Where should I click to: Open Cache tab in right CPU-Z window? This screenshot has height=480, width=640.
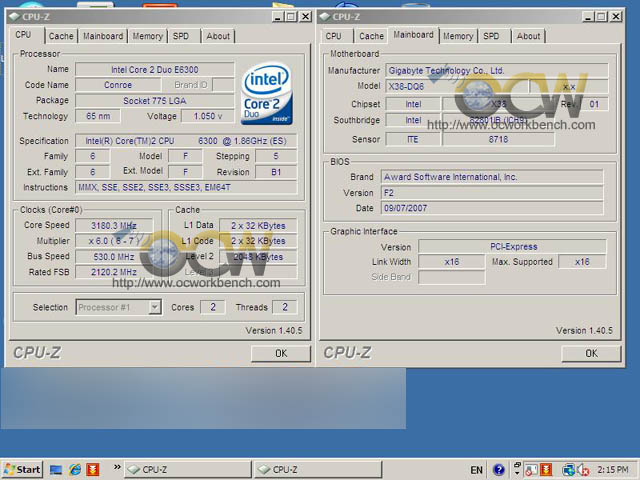point(371,36)
